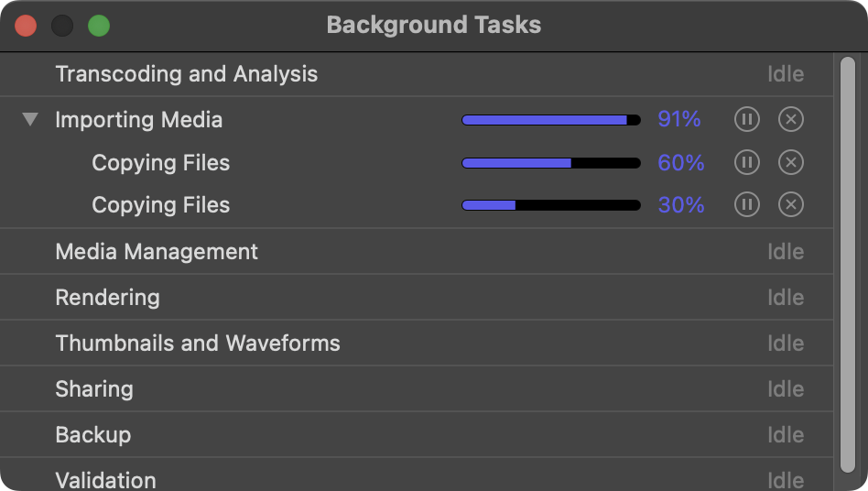The height and width of the screenshot is (491, 868).
Task: Select the Validation task row
Action: point(105,479)
